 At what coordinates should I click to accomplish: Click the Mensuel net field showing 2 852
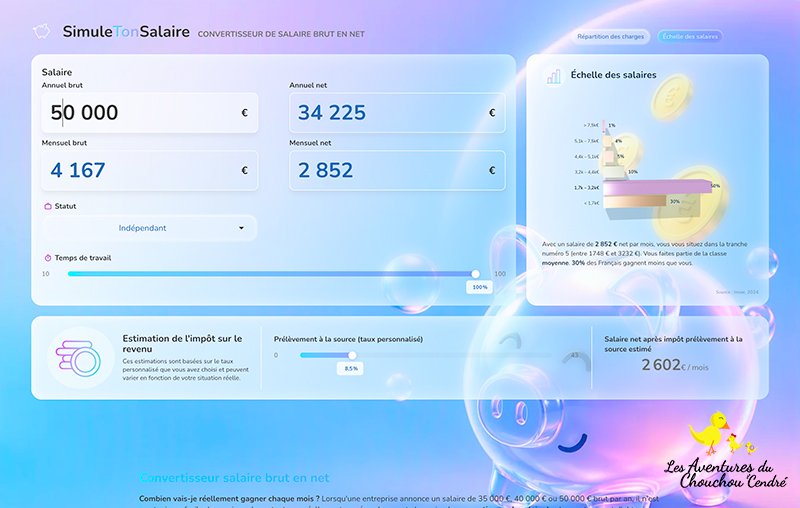[x=397, y=170]
